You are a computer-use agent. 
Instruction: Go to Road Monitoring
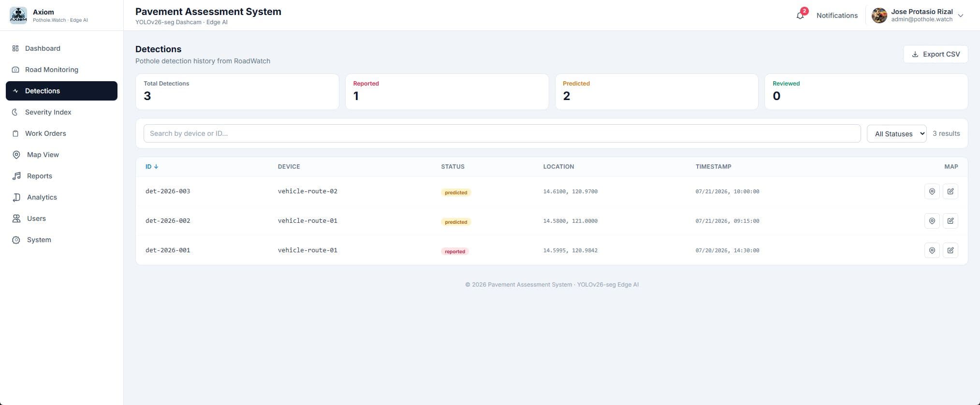61,70
